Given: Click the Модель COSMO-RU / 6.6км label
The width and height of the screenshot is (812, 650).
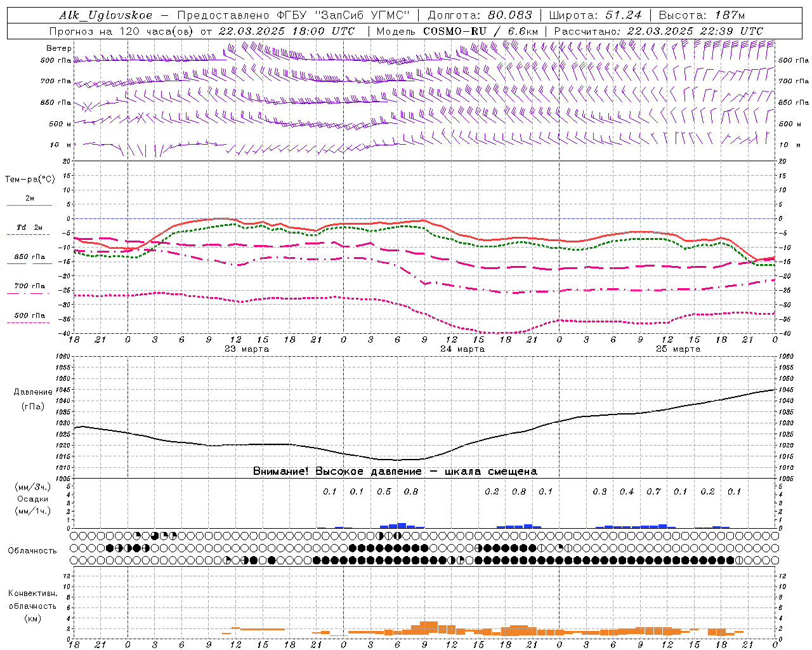Looking at the screenshot, I should click(x=457, y=31).
